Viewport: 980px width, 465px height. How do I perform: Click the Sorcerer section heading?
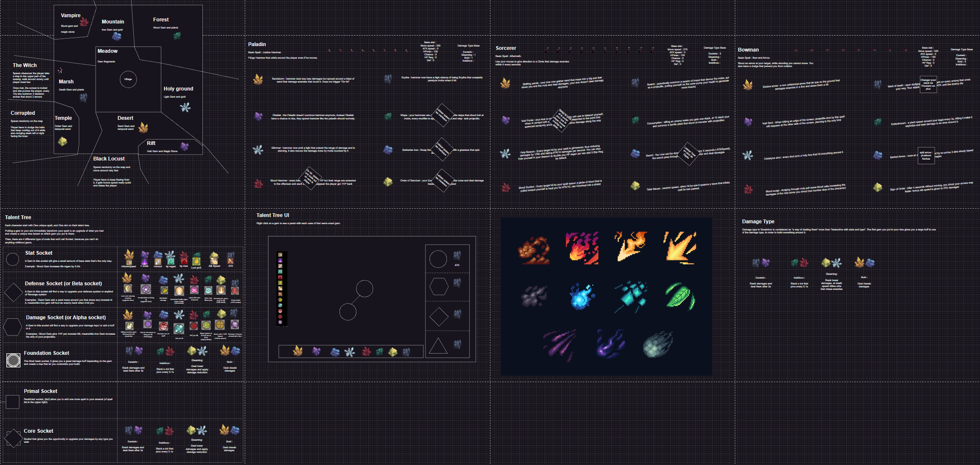506,48
